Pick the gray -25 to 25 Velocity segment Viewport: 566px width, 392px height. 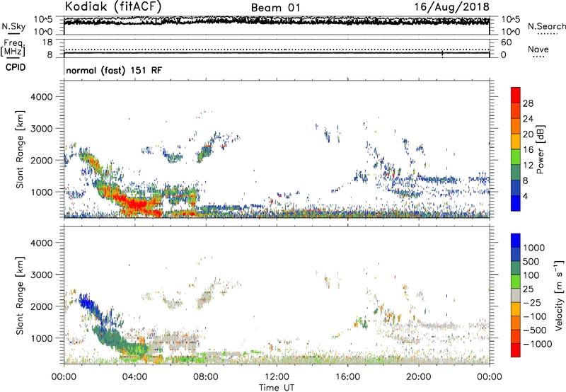[516, 295]
